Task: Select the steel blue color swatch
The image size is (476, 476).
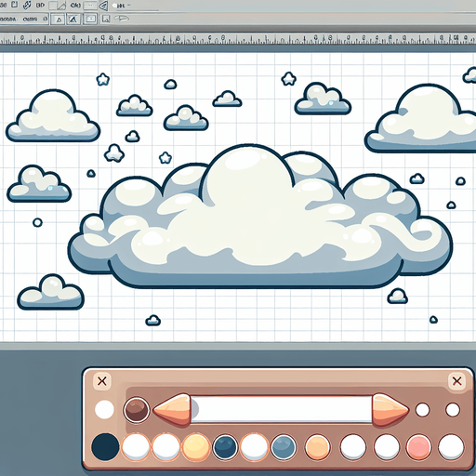Action: (284, 446)
